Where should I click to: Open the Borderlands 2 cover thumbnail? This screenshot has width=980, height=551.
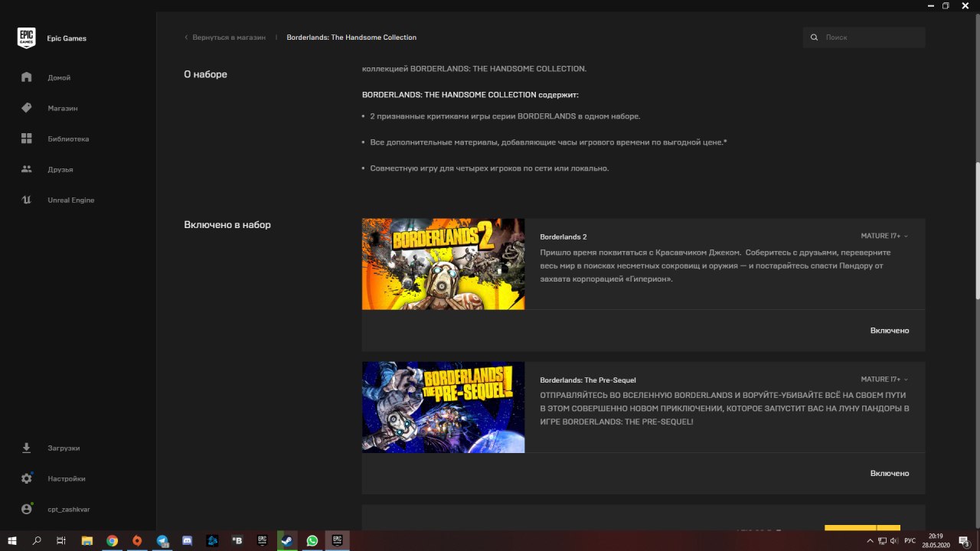[x=443, y=264]
